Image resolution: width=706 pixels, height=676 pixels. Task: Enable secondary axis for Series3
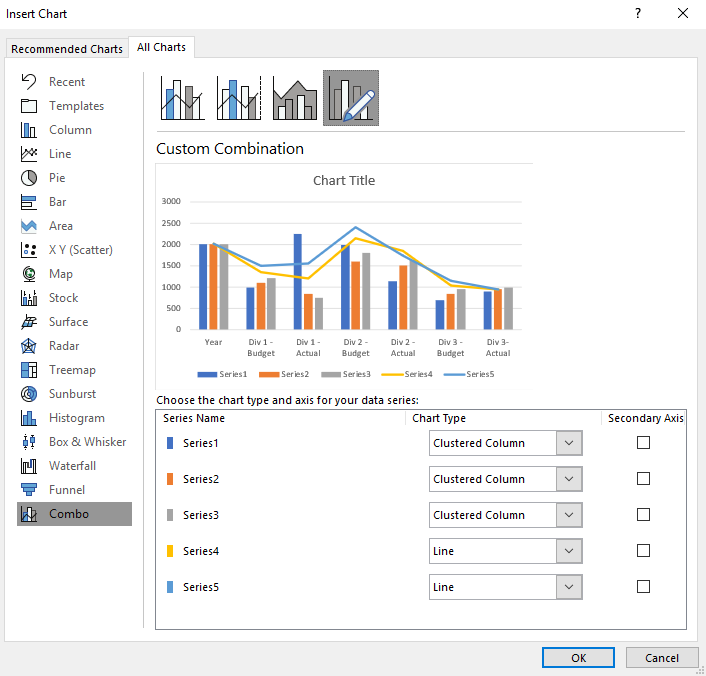click(643, 514)
